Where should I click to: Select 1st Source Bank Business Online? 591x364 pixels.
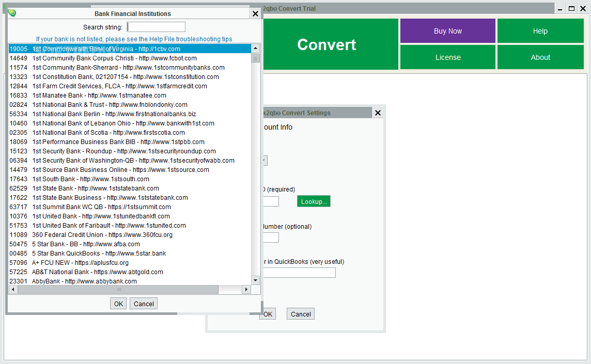pyautogui.click(x=130, y=169)
